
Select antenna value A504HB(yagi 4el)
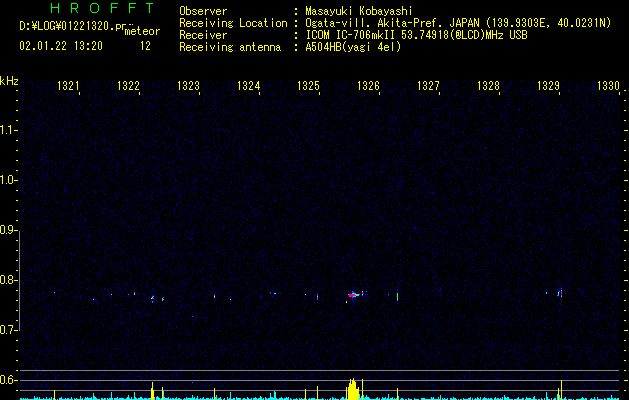(x=353, y=47)
